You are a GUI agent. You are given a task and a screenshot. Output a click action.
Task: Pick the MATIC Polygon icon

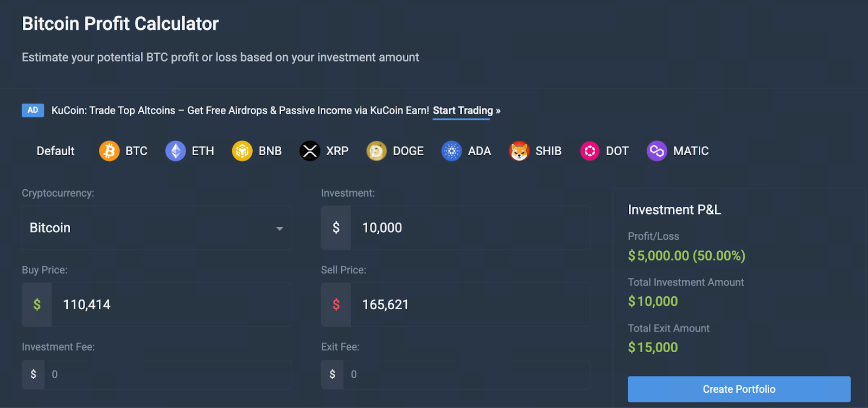(656, 151)
